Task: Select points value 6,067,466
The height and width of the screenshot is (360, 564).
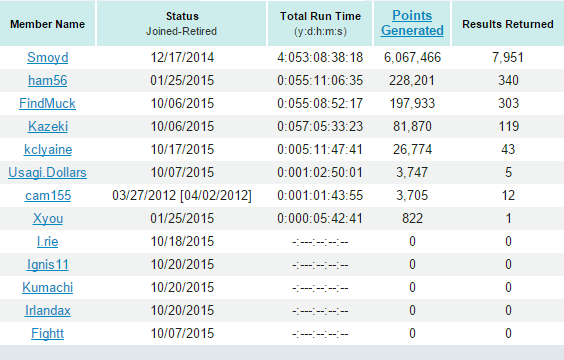Action: (x=412, y=58)
